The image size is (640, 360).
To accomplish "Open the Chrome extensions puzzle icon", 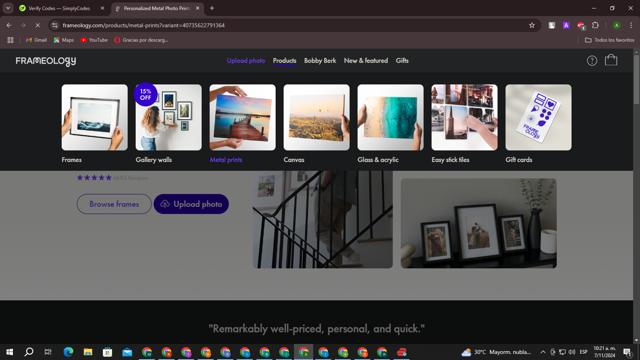I will tap(596, 25).
